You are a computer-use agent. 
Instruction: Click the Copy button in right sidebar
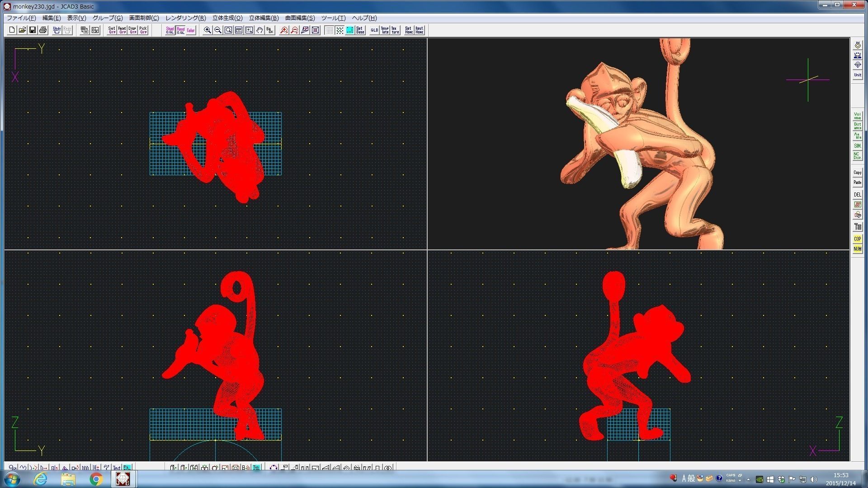(858, 173)
